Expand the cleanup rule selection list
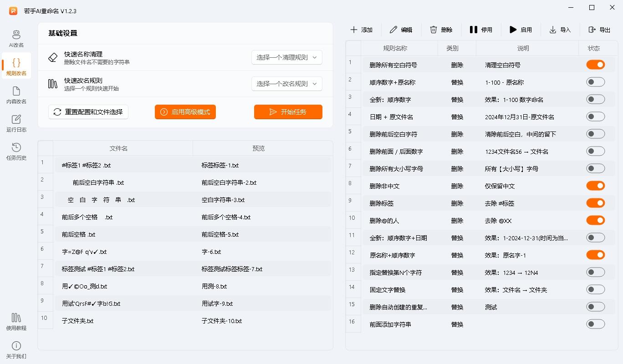 pos(287,57)
